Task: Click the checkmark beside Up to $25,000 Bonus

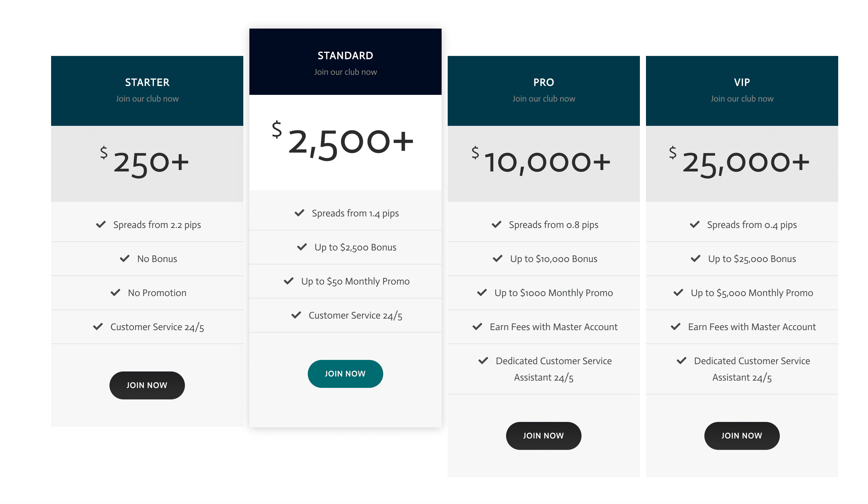Action: coord(696,259)
